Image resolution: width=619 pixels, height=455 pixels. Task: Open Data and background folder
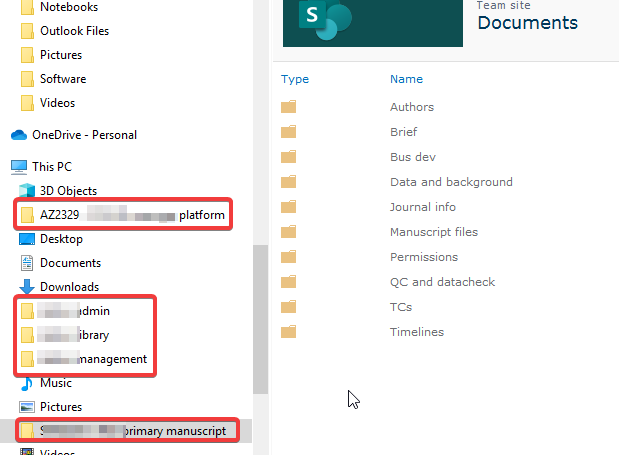coord(451,182)
